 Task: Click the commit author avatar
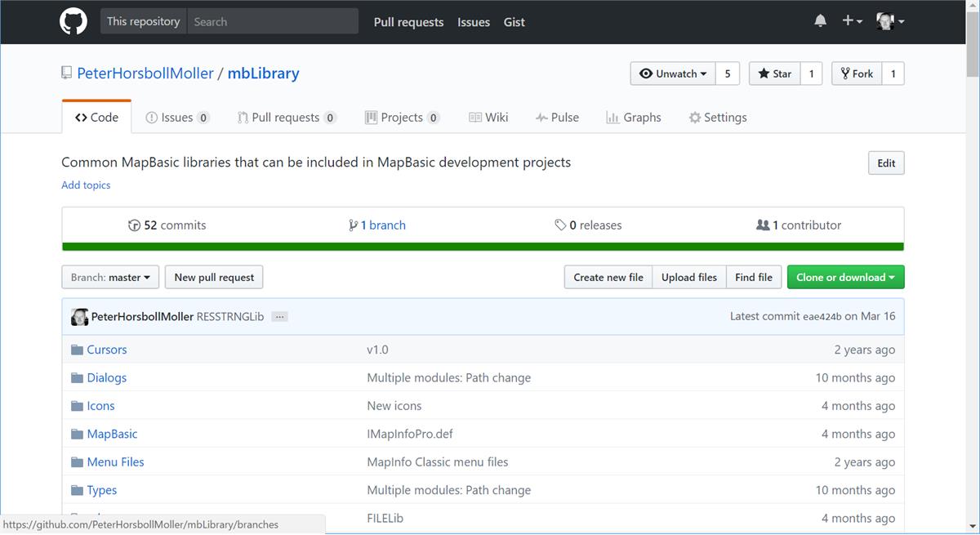[79, 317]
